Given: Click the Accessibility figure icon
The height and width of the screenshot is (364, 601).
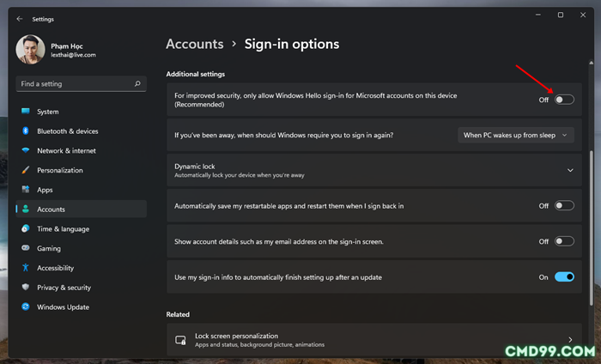Looking at the screenshot, I should pyautogui.click(x=26, y=268).
